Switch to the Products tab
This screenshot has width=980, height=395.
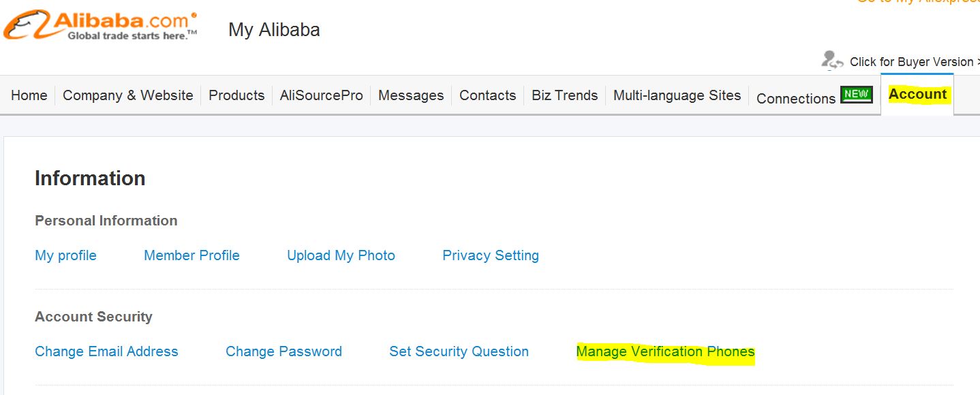tap(236, 95)
